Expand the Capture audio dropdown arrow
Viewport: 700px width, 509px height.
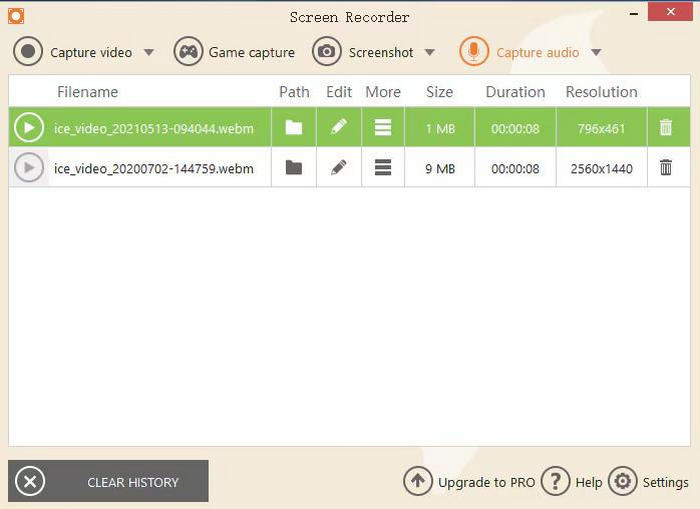(596, 53)
